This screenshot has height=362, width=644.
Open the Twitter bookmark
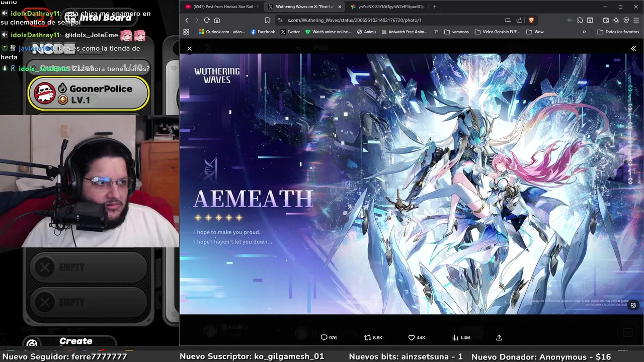[290, 32]
